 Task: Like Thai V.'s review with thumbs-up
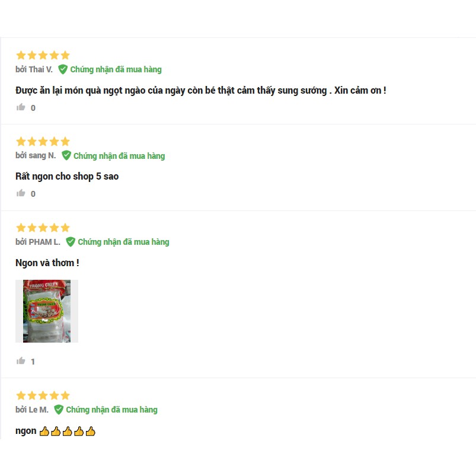[x=21, y=107]
